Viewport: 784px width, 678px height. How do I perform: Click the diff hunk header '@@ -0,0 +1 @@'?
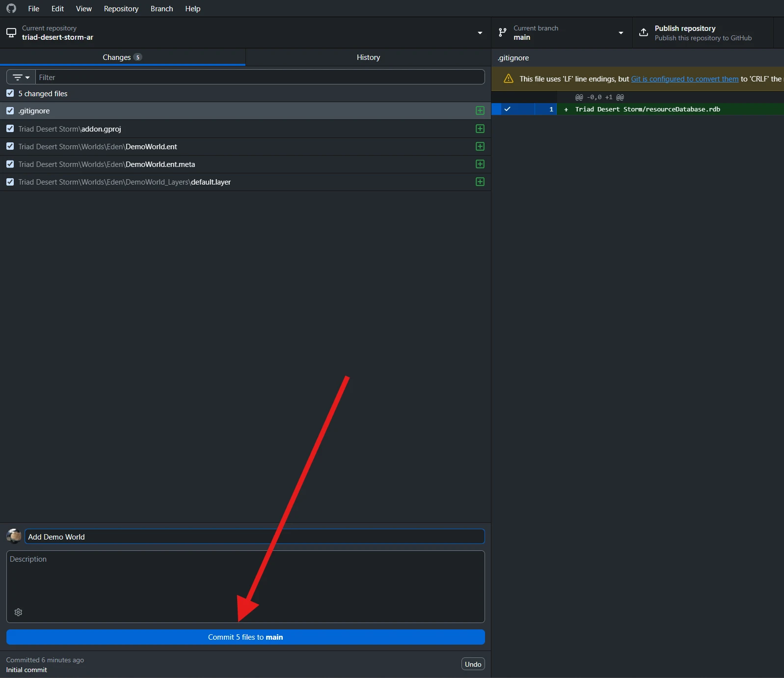(x=599, y=97)
